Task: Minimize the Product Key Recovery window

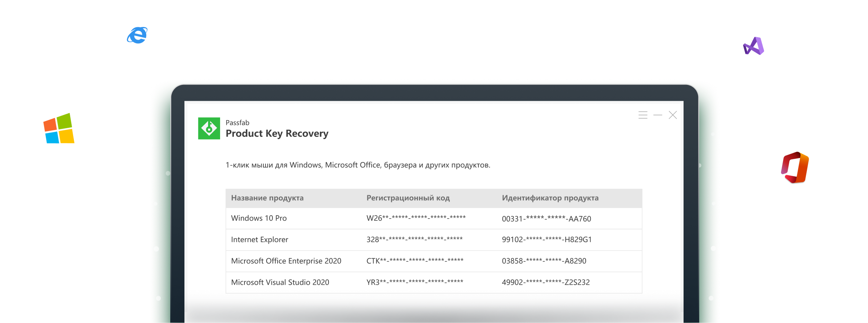Action: (658, 115)
